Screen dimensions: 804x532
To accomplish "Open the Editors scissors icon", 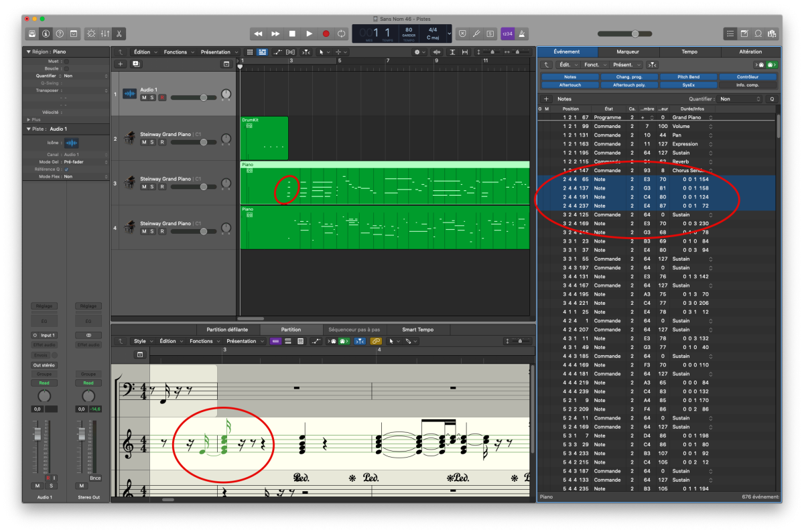I will (x=119, y=34).
